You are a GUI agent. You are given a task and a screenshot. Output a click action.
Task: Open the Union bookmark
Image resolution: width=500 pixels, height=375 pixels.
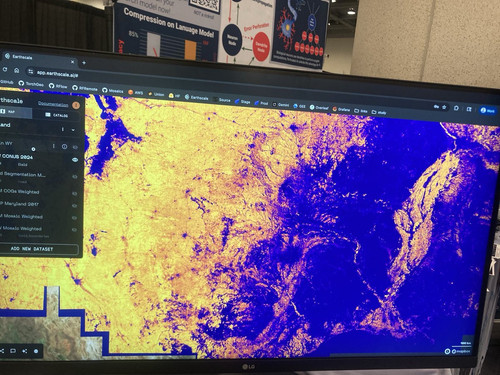(x=156, y=94)
